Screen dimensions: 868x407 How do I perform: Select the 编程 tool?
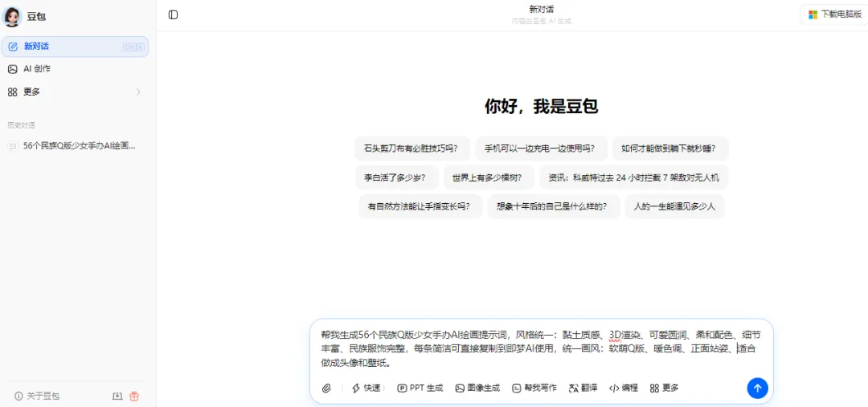tap(624, 389)
